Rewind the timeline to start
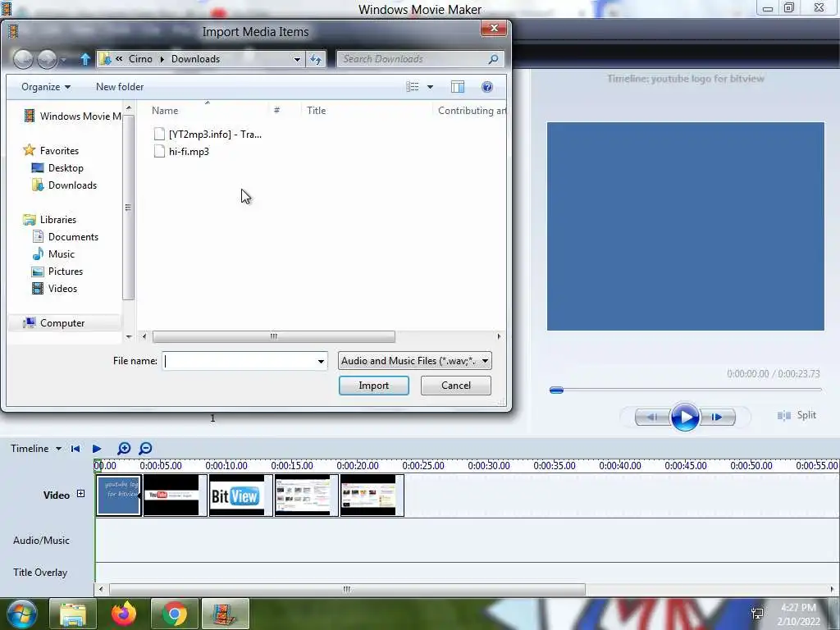The width and height of the screenshot is (840, 630). 75,449
